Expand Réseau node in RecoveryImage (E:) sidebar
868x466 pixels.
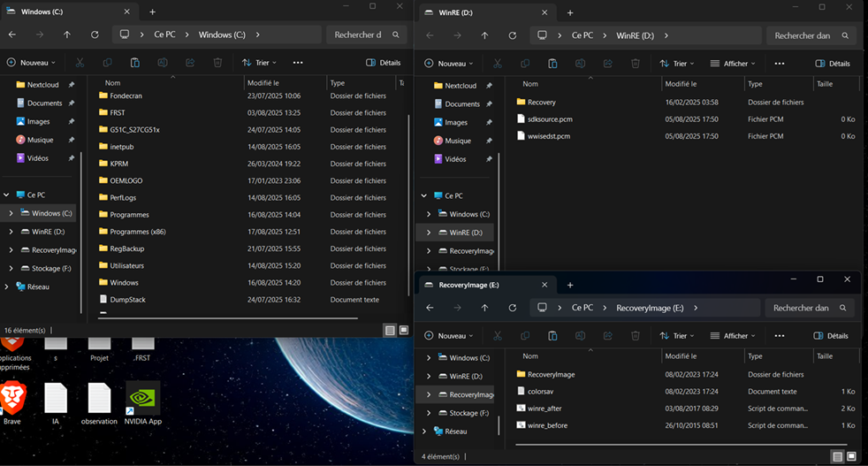pos(424,432)
